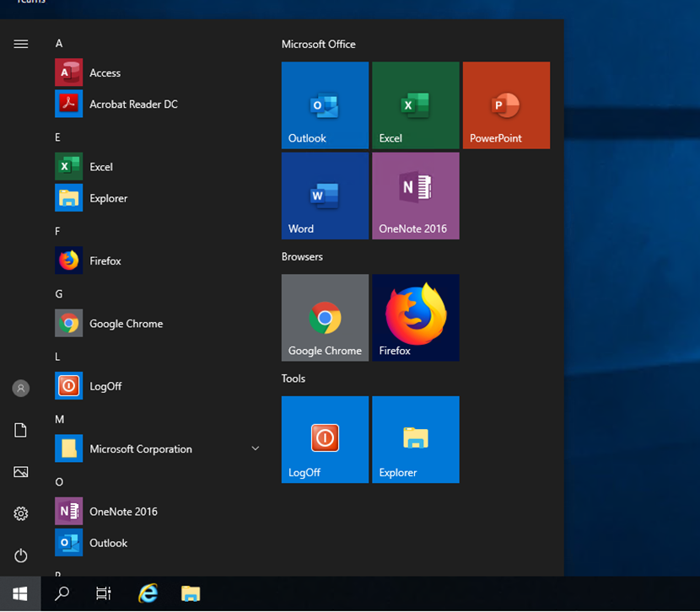Open Outlook from the app list
700x612 pixels.
click(157, 542)
